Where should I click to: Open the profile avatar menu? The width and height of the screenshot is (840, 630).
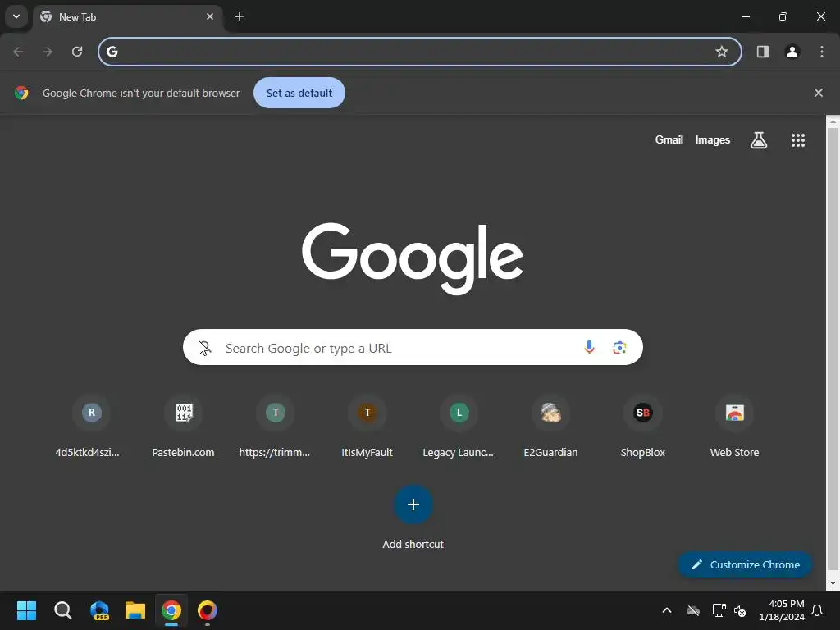point(792,52)
